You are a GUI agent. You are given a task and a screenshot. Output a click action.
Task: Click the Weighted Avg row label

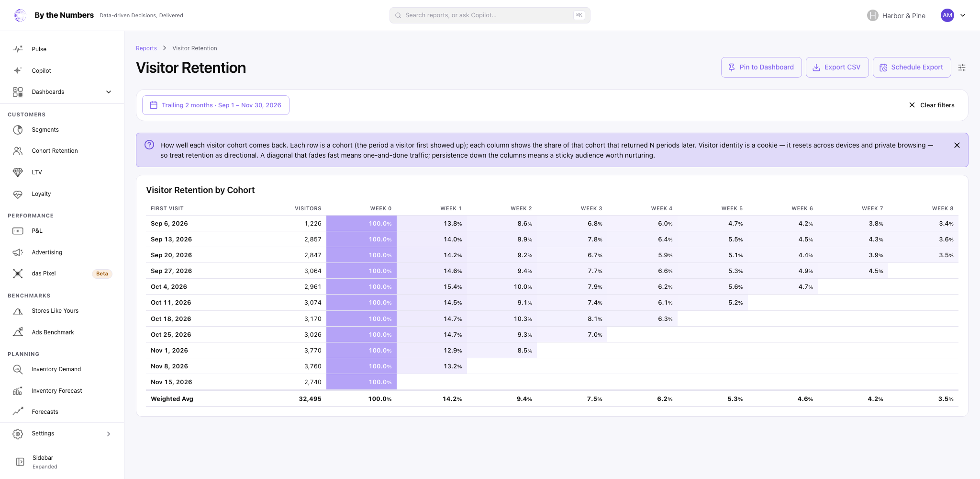[172, 399]
